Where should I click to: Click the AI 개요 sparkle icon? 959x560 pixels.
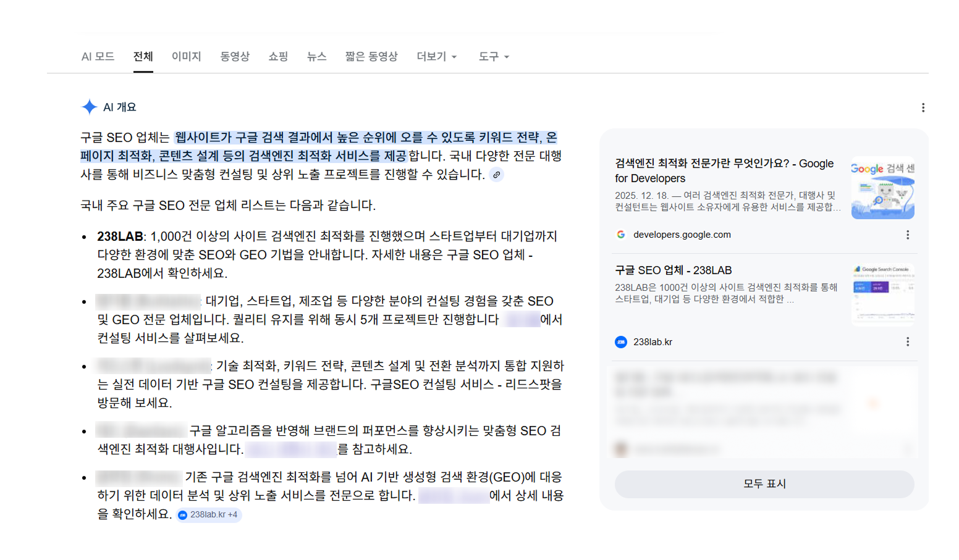click(x=90, y=107)
